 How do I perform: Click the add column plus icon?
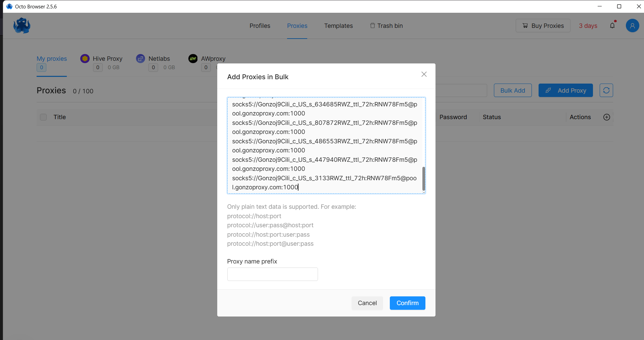(606, 117)
